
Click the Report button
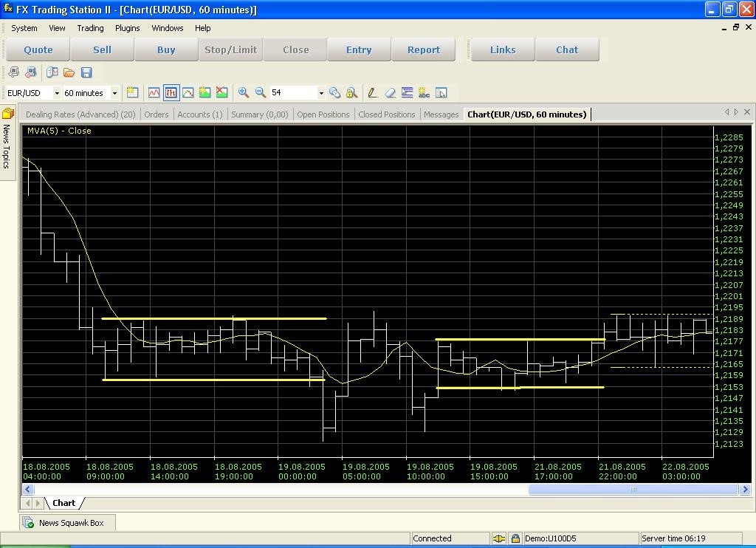(x=424, y=49)
